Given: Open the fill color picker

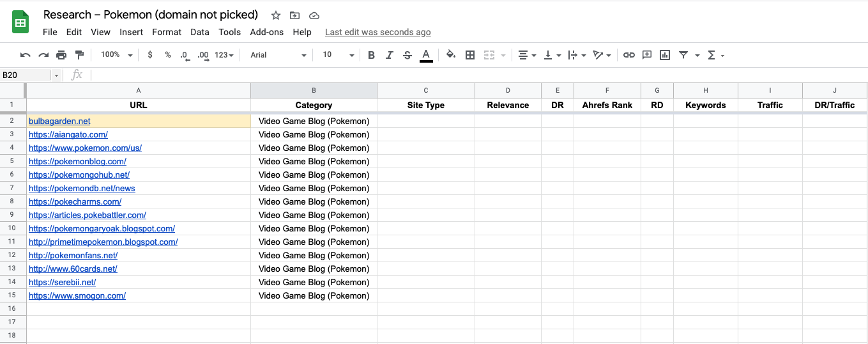Looking at the screenshot, I should point(451,55).
